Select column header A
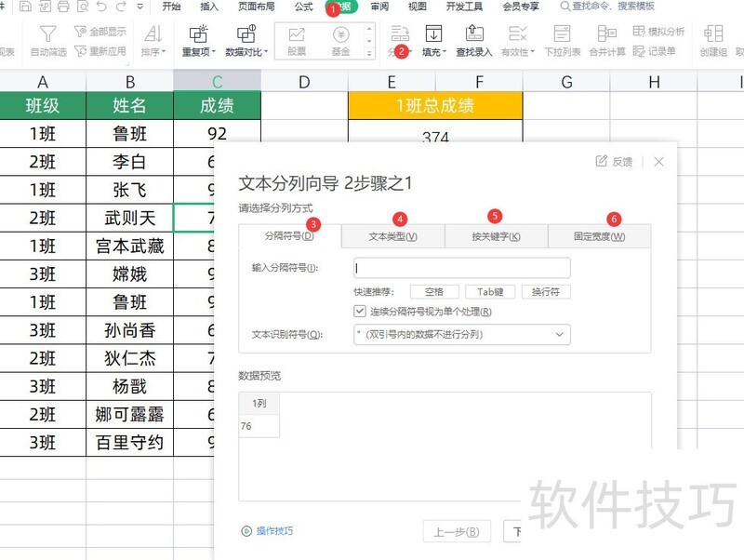 43,82
